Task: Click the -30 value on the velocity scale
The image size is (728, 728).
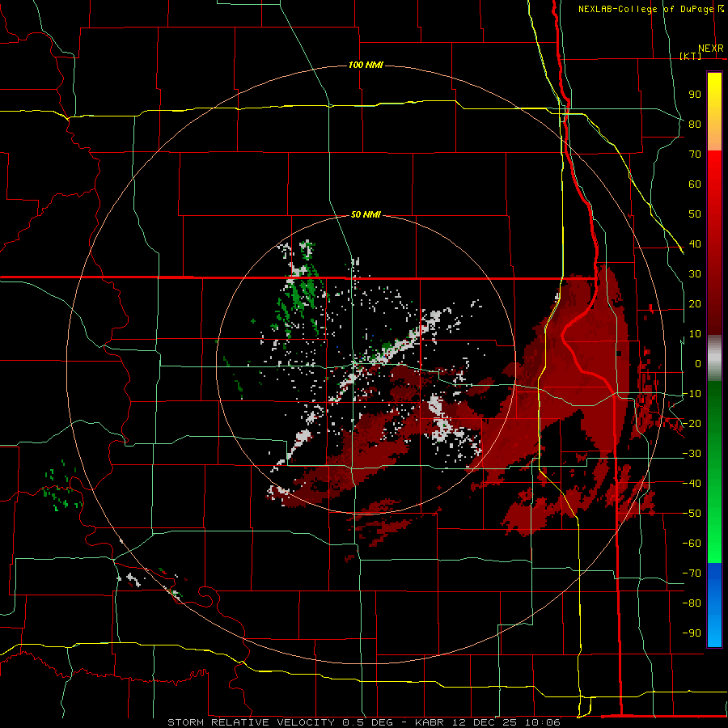Action: pyautogui.click(x=692, y=454)
